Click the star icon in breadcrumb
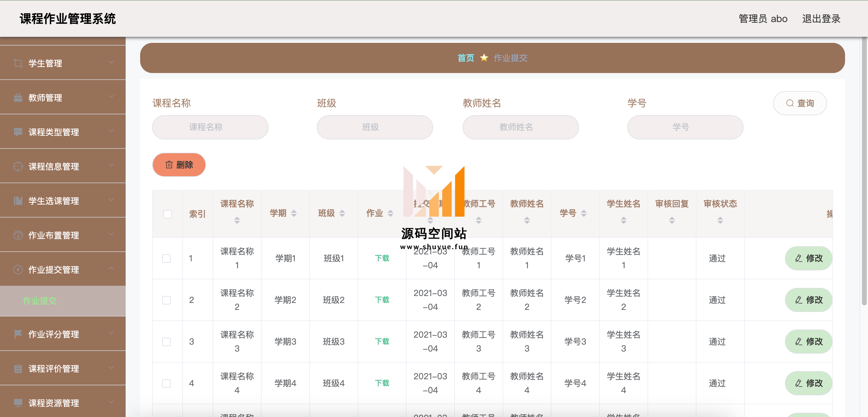This screenshot has width=868, height=417. click(x=484, y=58)
